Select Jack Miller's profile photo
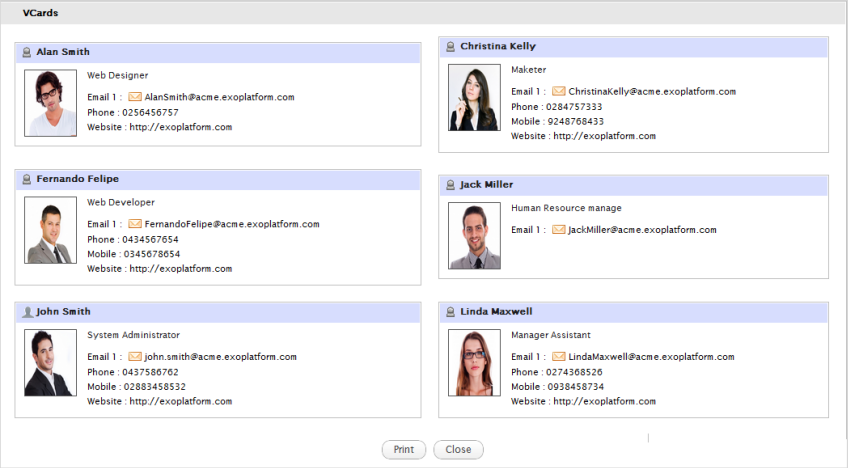The image size is (848, 468). (x=474, y=236)
